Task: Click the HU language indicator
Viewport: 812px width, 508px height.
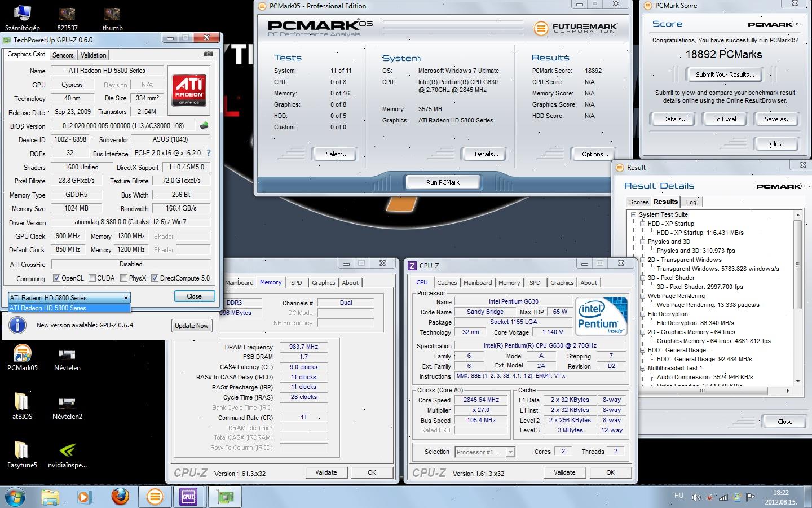Action: point(679,496)
